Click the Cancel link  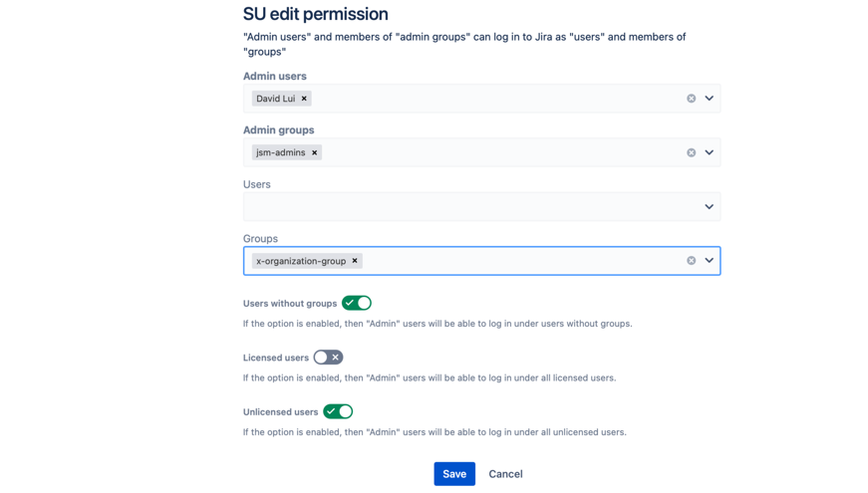pyautogui.click(x=505, y=474)
